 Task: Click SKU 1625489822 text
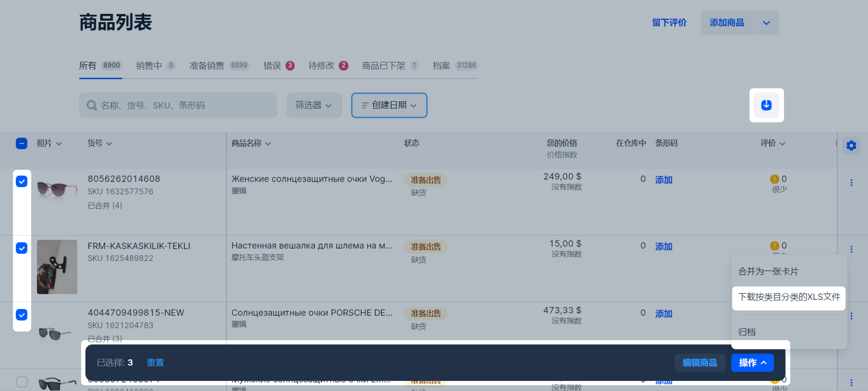(x=120, y=258)
